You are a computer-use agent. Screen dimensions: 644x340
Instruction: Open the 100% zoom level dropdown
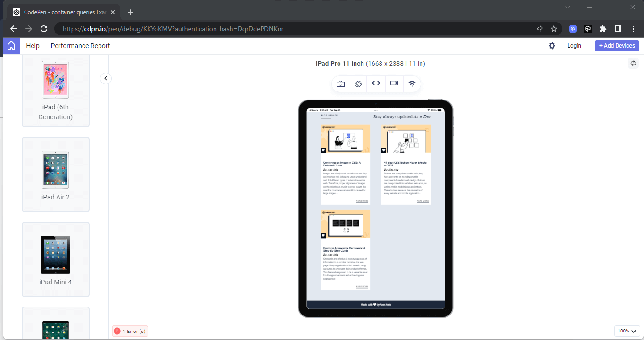pos(627,331)
